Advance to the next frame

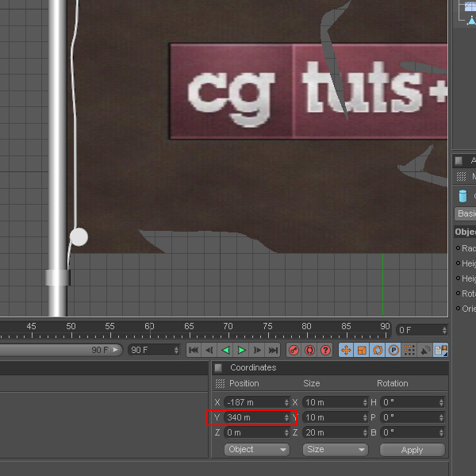[257, 350]
